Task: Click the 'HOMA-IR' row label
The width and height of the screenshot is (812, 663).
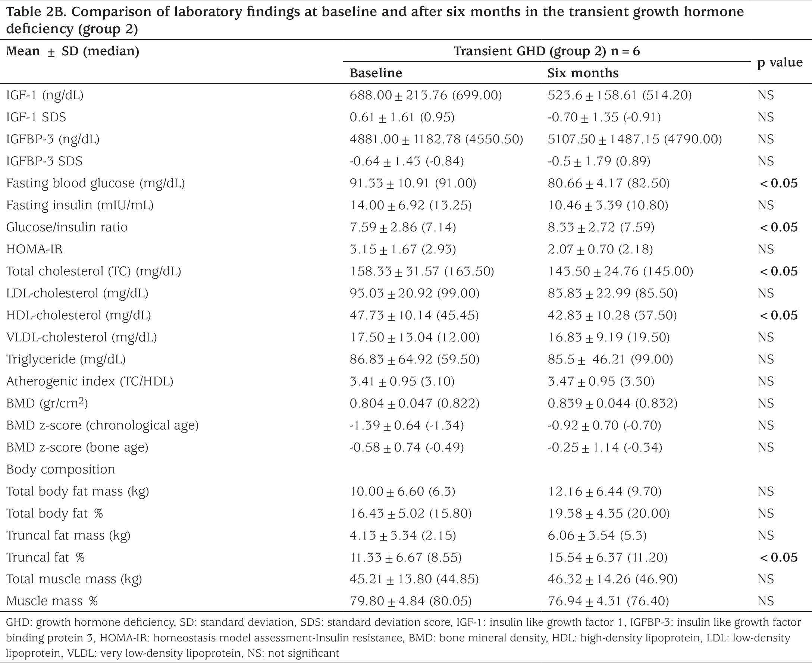Action: [x=34, y=249]
